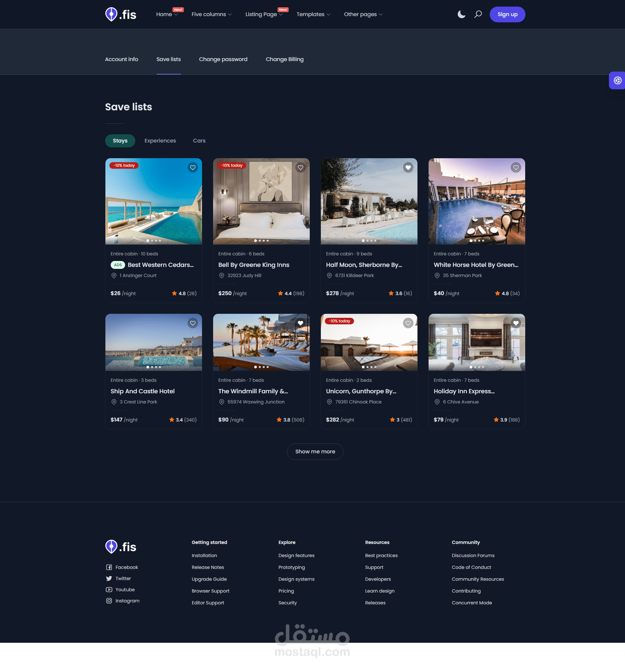Toggle dark mode with the moon icon
The image size is (625, 672).
point(461,14)
